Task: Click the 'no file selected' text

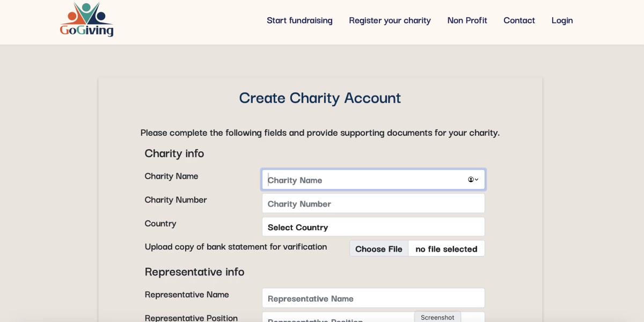Action: coord(446,249)
